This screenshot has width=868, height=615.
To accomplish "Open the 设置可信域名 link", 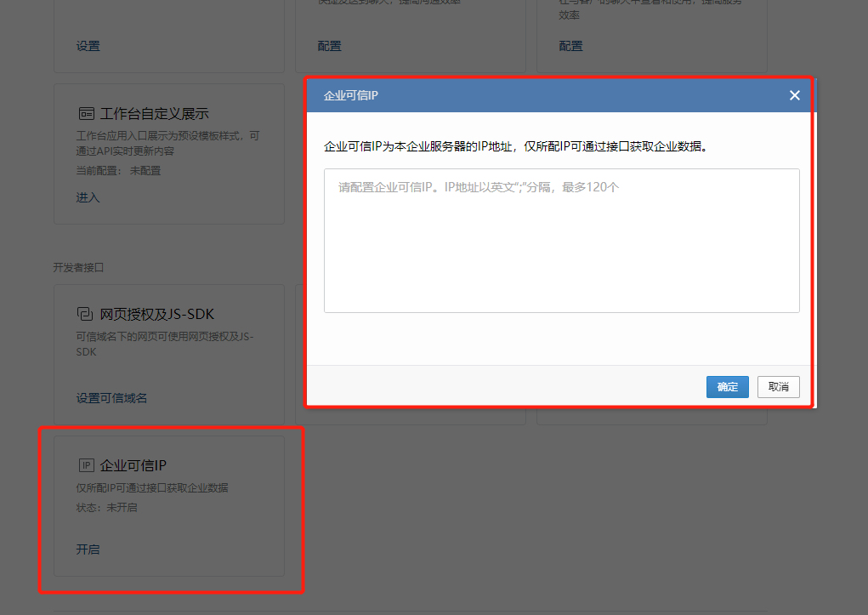I will pos(111,398).
